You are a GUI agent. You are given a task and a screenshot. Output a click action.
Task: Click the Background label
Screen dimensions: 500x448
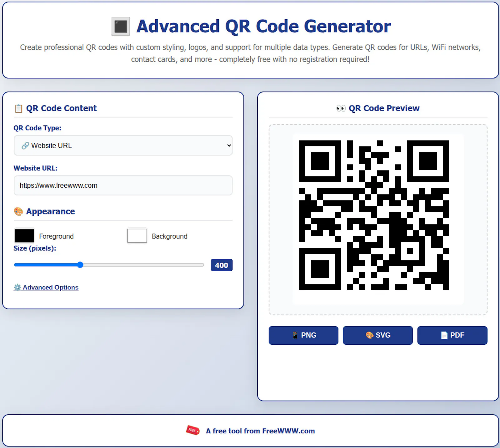click(x=170, y=236)
